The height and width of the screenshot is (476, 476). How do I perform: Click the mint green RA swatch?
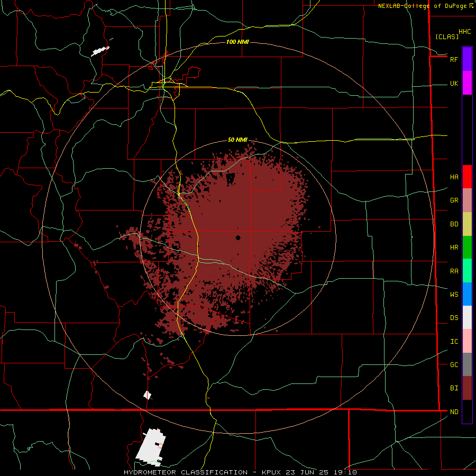coord(467,271)
